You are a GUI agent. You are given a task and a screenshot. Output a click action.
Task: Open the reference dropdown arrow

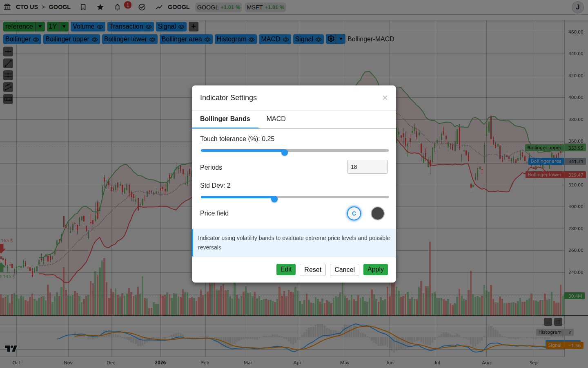(40, 27)
